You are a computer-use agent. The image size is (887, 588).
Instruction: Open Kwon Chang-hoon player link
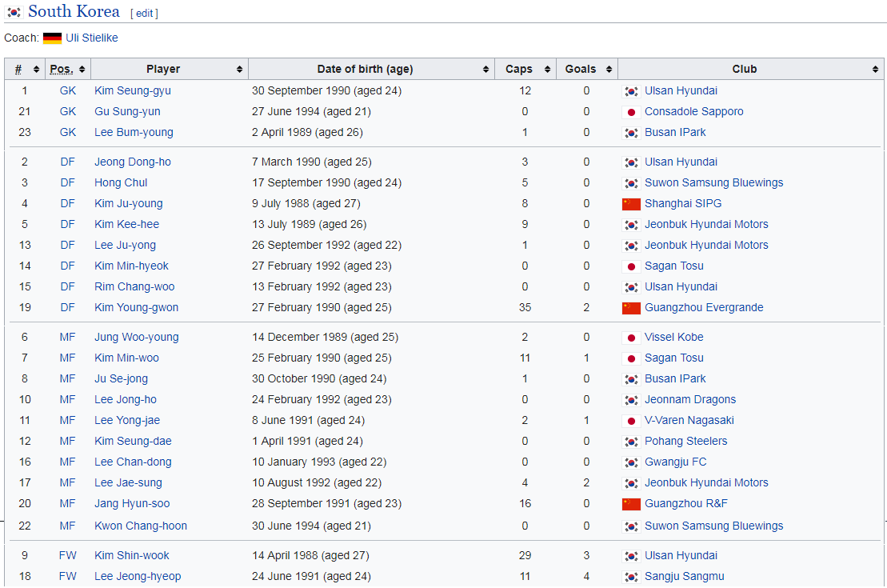coord(141,526)
